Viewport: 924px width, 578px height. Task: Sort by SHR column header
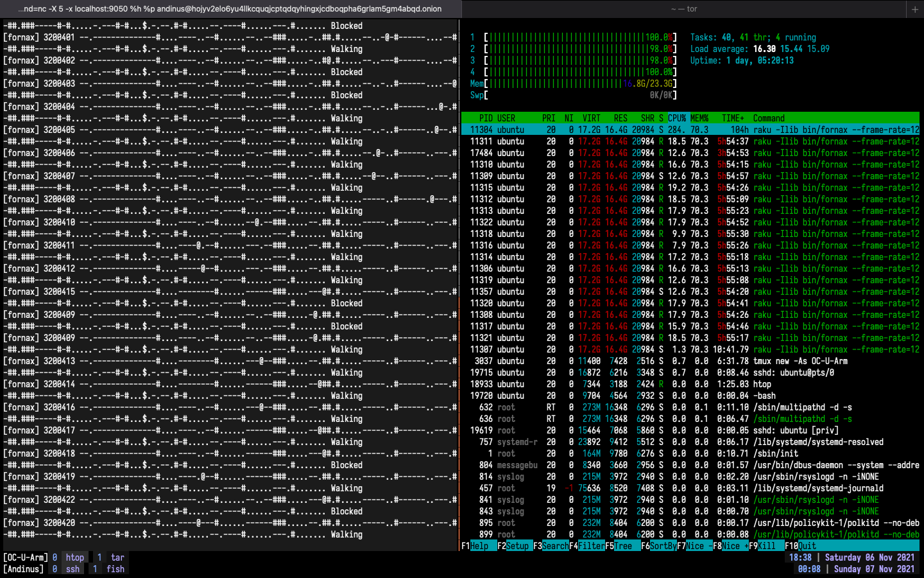(x=647, y=118)
